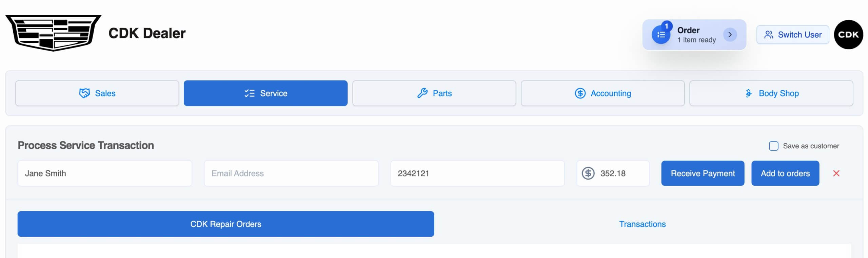Expand the Order chevron arrow
This screenshot has height=258, width=868.
(x=730, y=35)
